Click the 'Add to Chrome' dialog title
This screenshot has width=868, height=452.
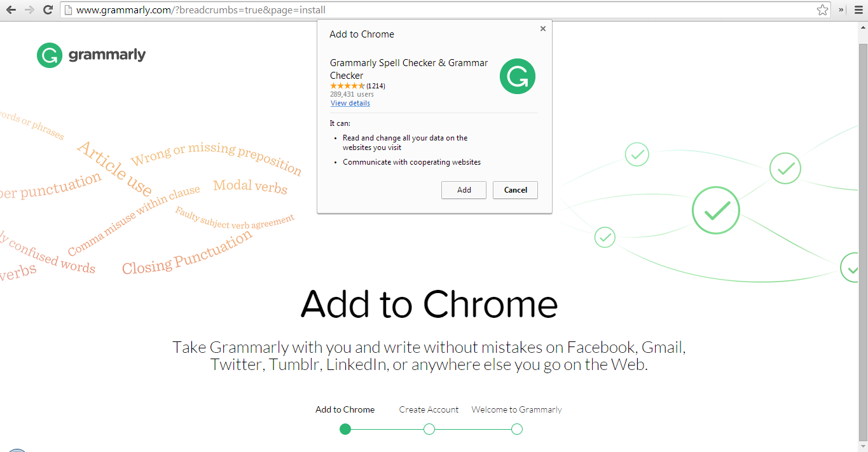coord(362,34)
